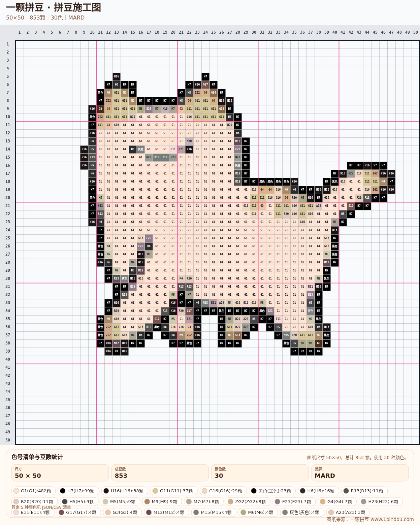Select the G3 bead in row 21
The width and height of the screenshot is (420, 525).
click(x=262, y=206)
